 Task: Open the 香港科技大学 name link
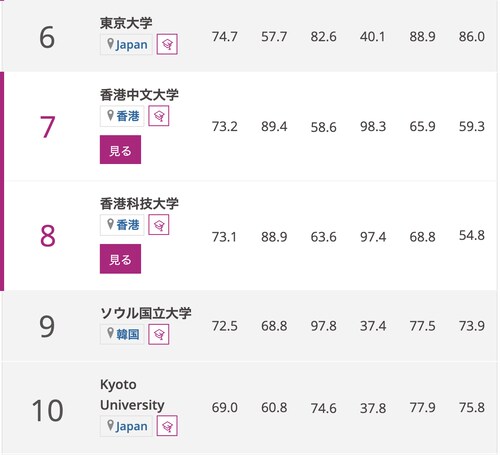click(139, 204)
